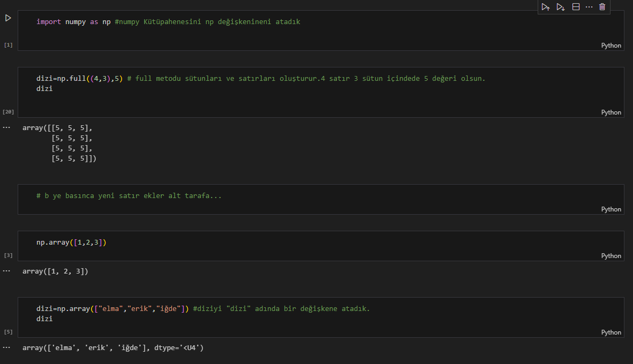Viewport: 633px width, 364px height.
Task: Open More Actions in the cell toolbar
Action: [589, 7]
